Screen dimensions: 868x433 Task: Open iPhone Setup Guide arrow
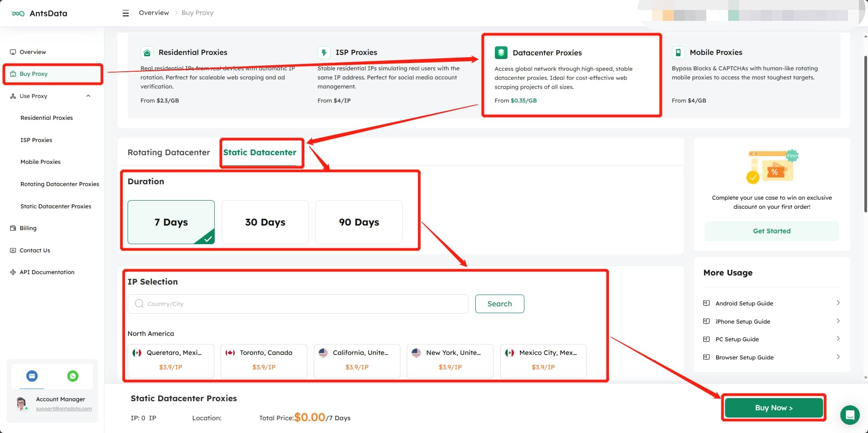click(x=838, y=321)
